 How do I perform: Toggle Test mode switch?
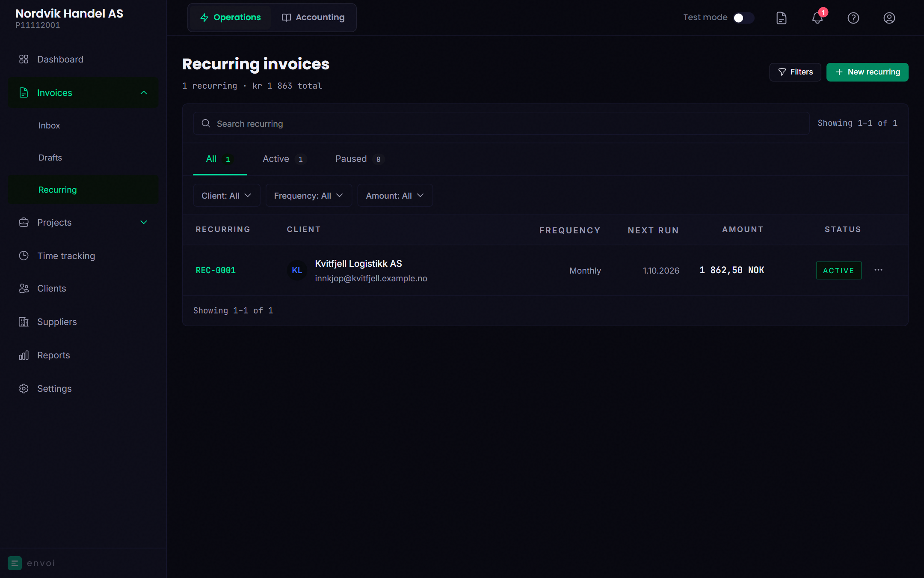(x=744, y=18)
